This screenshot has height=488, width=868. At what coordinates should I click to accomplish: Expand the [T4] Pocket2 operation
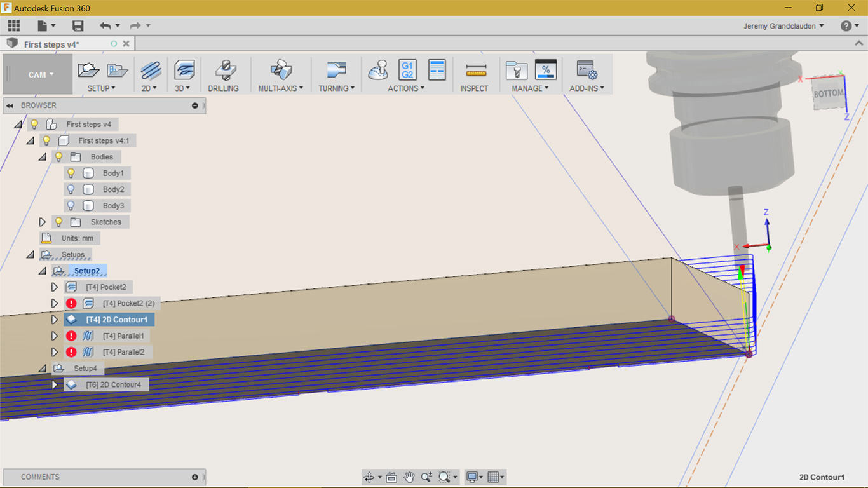click(x=55, y=287)
